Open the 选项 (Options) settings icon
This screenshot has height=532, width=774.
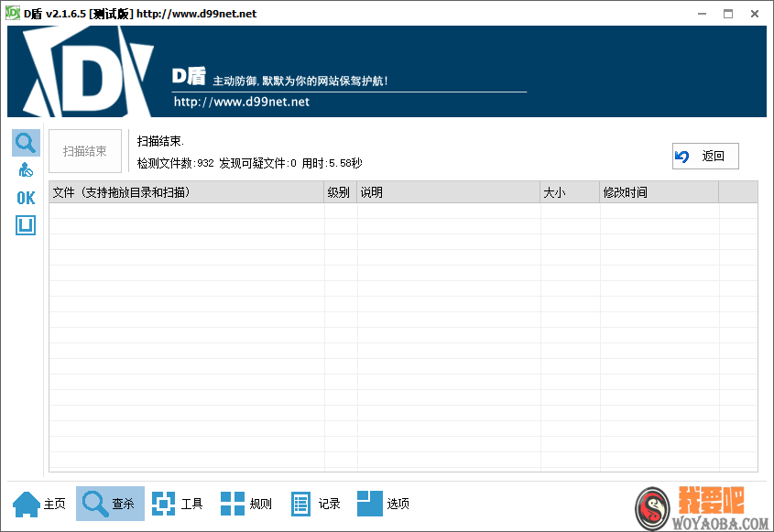click(370, 503)
